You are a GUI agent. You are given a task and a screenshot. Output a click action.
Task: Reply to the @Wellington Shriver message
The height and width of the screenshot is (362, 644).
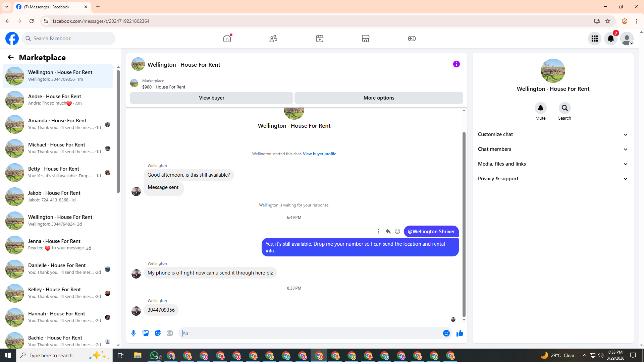click(x=388, y=231)
